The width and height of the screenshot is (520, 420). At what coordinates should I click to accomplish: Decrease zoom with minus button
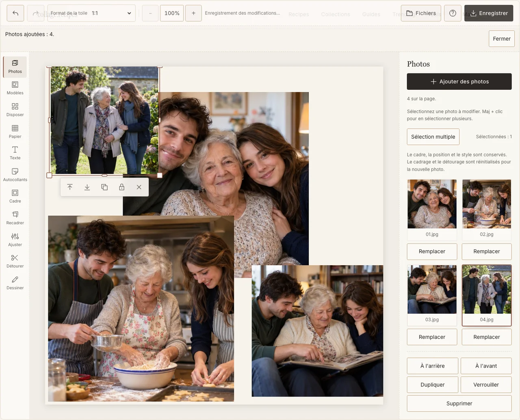point(150,13)
